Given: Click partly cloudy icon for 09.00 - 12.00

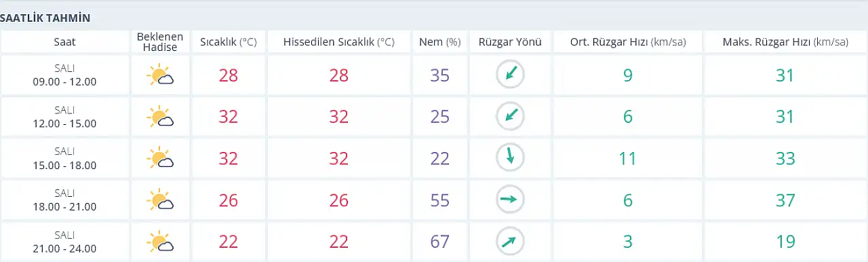Looking at the screenshot, I should 160,75.
